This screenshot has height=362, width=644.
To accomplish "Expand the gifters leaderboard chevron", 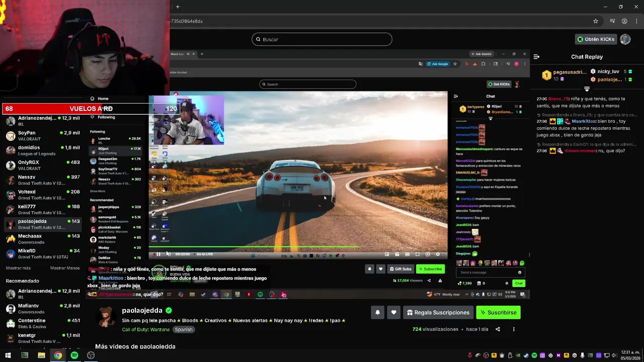I will click(x=587, y=89).
